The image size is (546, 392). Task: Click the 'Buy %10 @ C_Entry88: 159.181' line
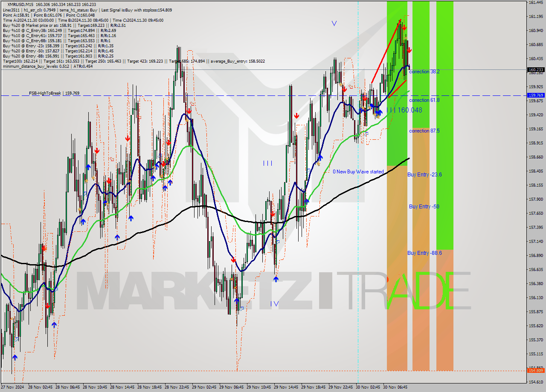(56, 40)
